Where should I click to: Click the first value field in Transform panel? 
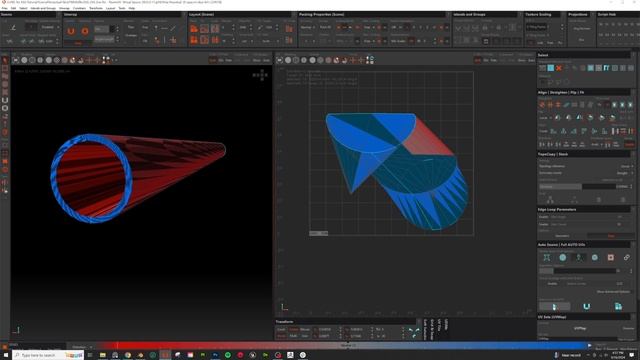(x=326, y=329)
